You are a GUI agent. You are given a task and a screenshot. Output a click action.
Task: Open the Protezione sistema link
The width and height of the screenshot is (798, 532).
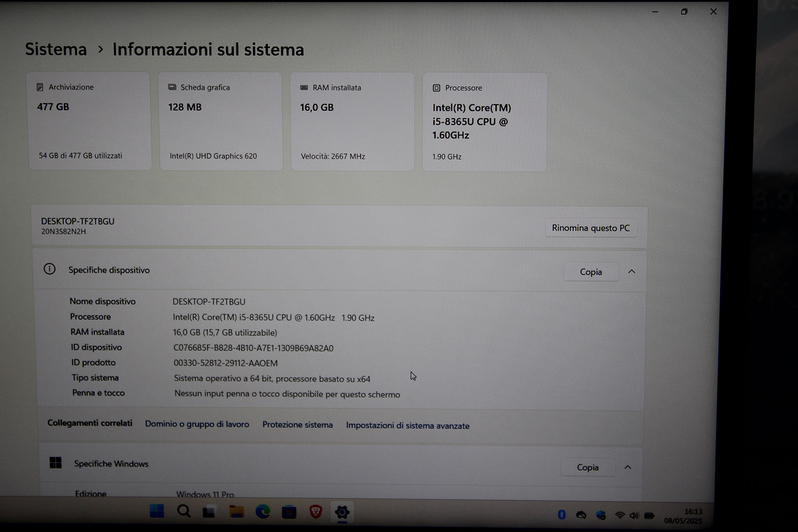297,425
